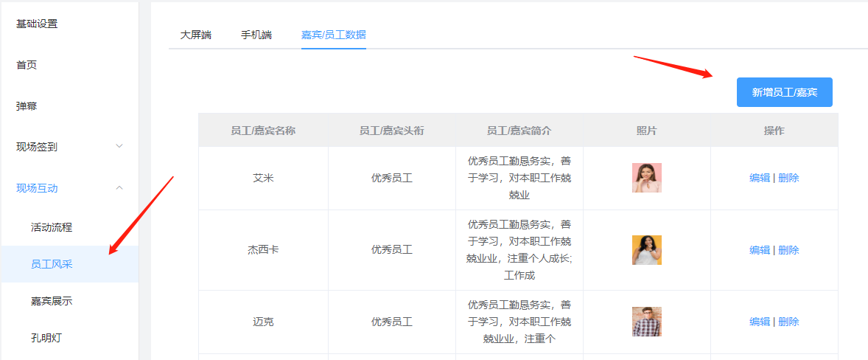Open 迈克's photo thumbnail
This screenshot has height=360, width=868.
pos(646,322)
